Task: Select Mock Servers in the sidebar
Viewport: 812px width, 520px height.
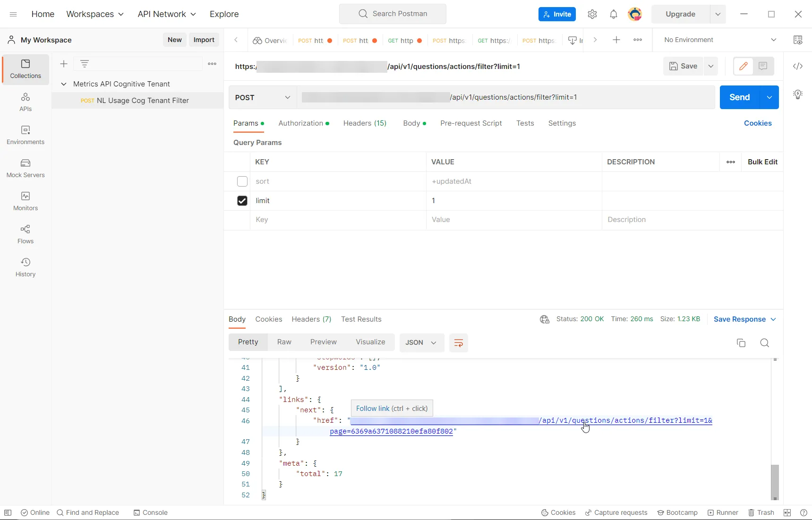Action: pyautogui.click(x=25, y=168)
